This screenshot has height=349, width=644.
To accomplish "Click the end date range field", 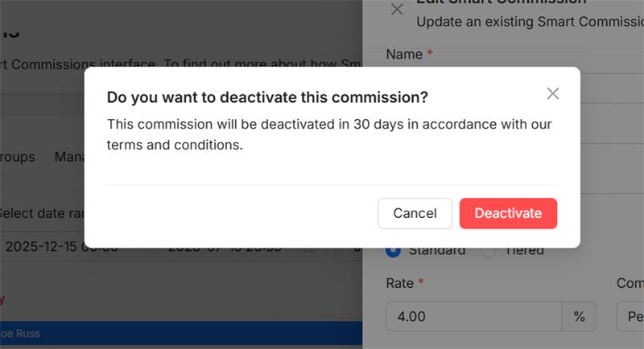I will (225, 248).
